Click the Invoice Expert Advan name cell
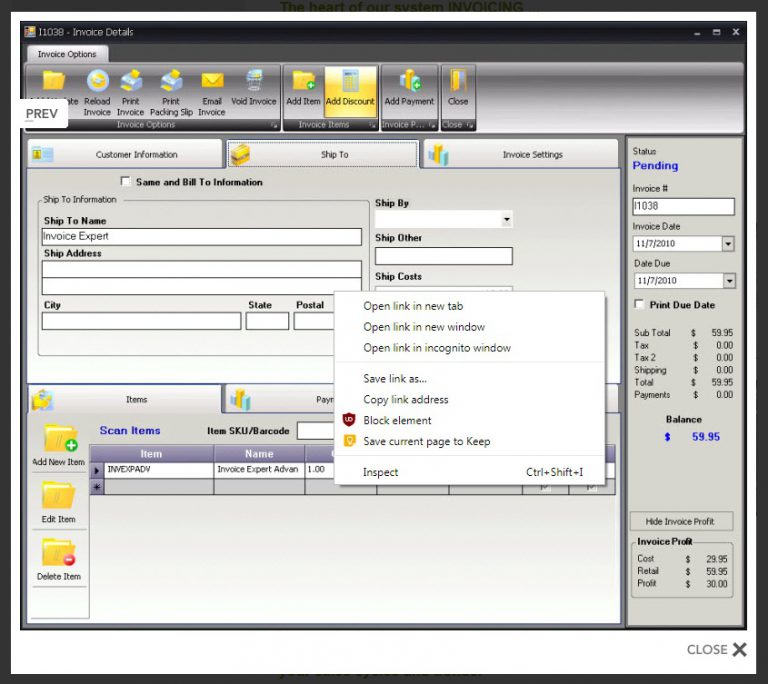The width and height of the screenshot is (768, 684). click(x=259, y=470)
